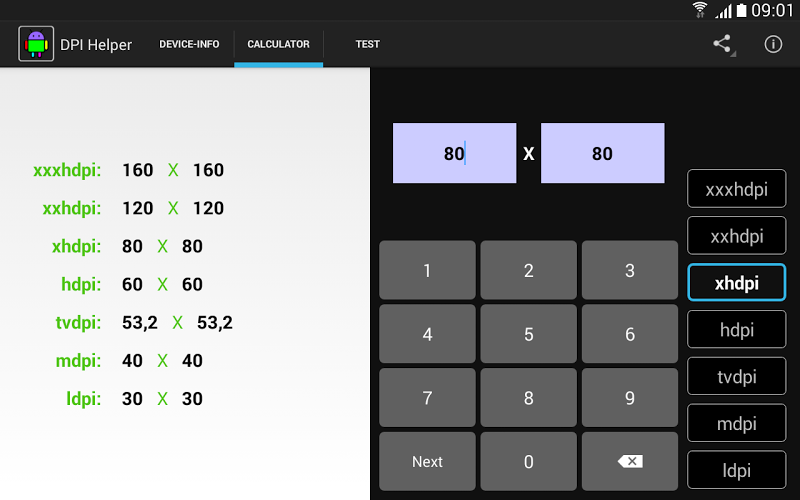Select the xhdpi density button
Screen dimensions: 800x500
coord(736,282)
